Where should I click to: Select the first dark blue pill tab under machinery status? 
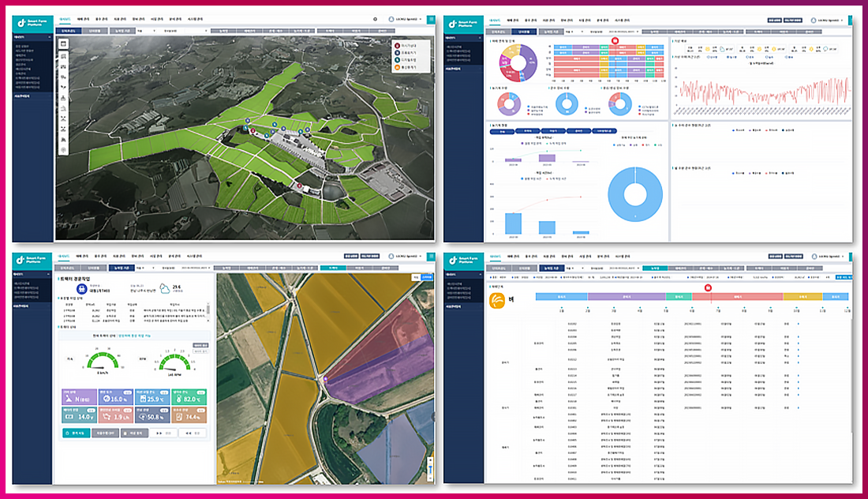pyautogui.click(x=503, y=132)
